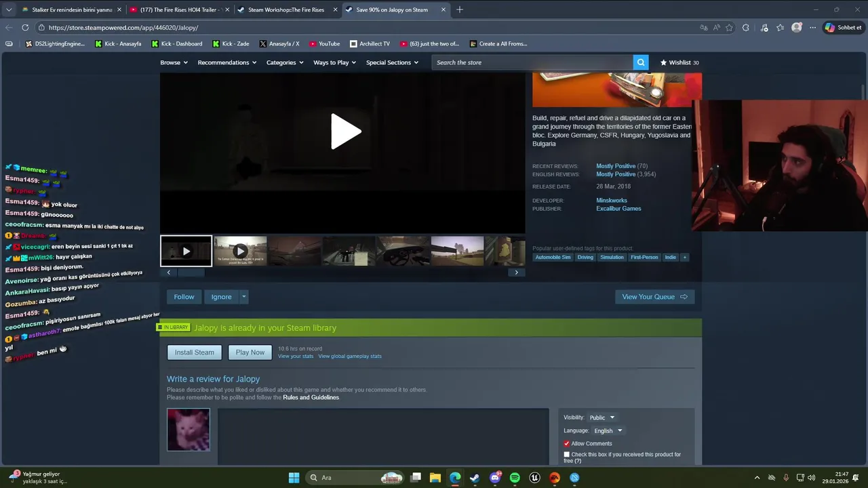Reload the page with the refresh icon
Viewport: 868px width, 488px height.
click(x=25, y=28)
